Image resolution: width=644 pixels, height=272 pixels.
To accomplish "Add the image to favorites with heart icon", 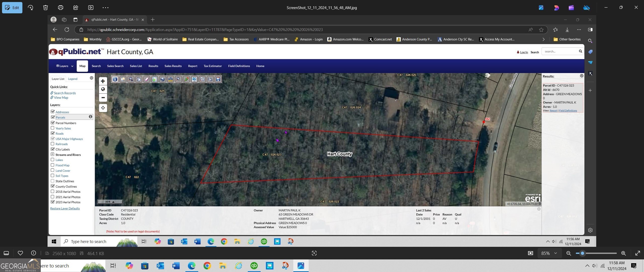I will click(x=20, y=253).
